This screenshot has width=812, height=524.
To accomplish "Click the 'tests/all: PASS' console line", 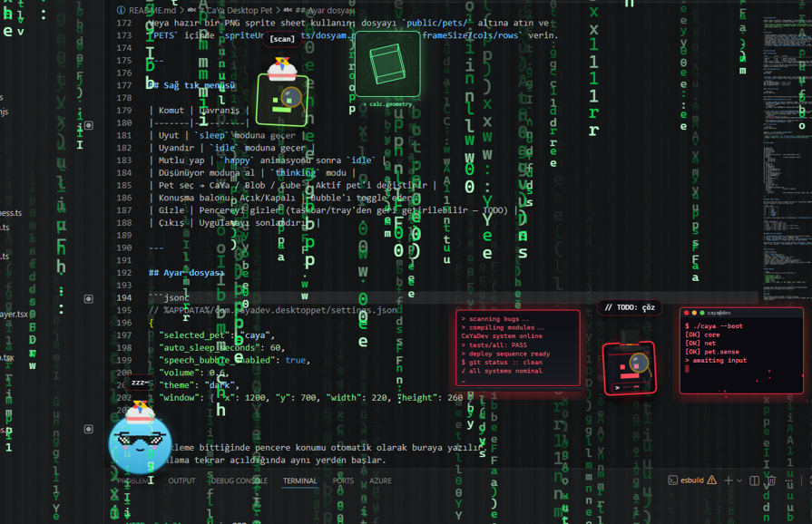I will tap(494, 344).
